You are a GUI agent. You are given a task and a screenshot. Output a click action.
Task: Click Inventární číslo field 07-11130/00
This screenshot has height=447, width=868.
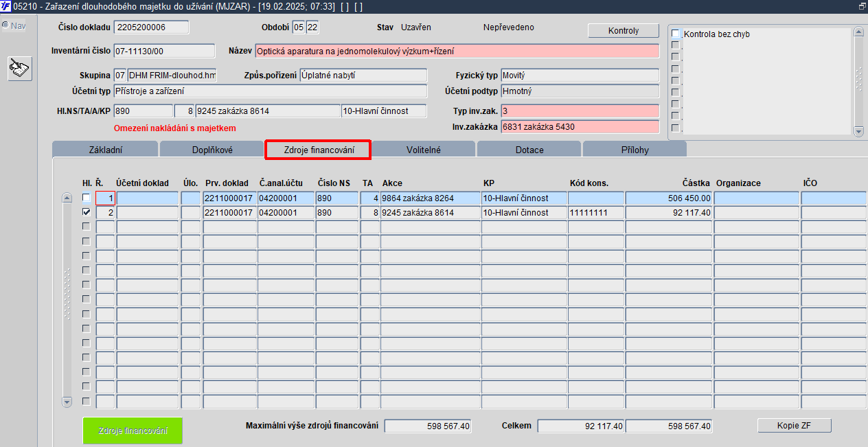[164, 51]
